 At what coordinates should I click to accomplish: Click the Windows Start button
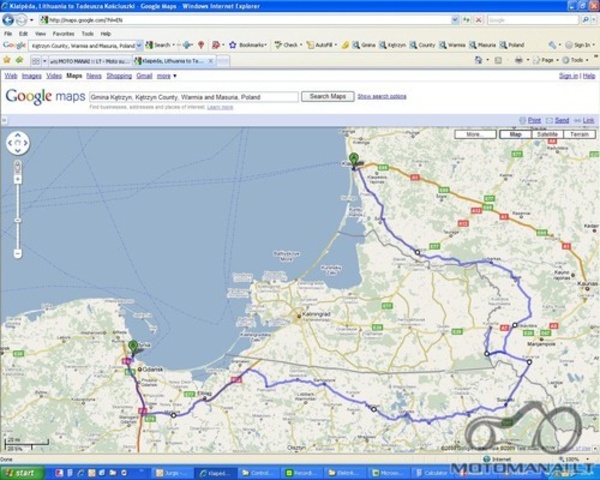pos(22,473)
